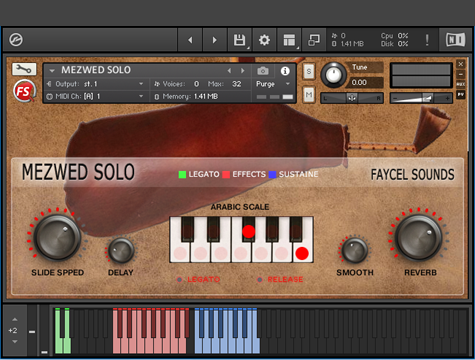
Task: Mute the instrument with M button
Action: (x=309, y=95)
